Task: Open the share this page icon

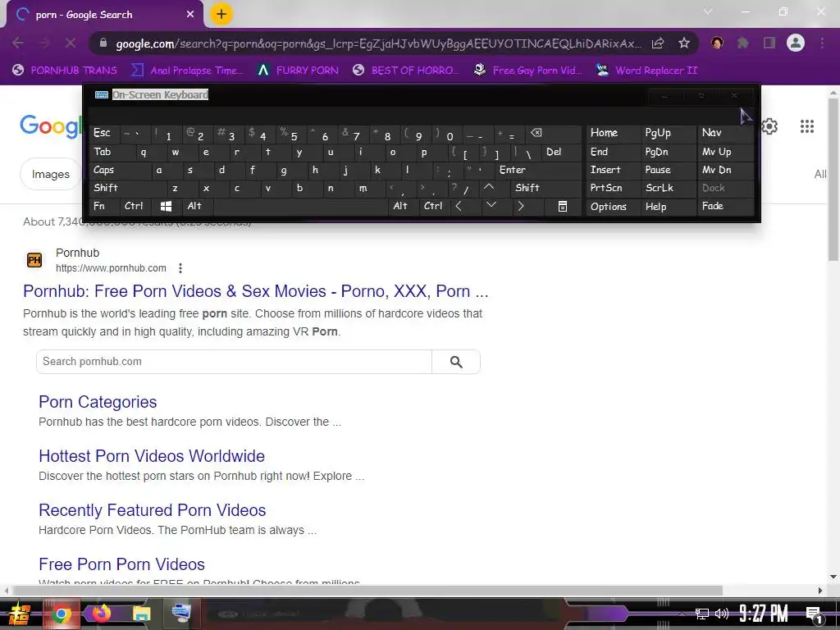Action: coord(658,43)
